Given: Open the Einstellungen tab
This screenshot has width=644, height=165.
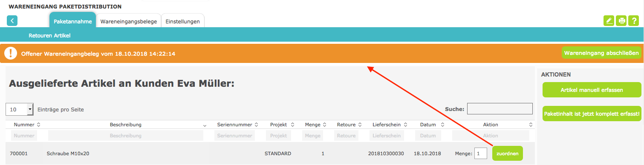Looking at the screenshot, I should 182,21.
